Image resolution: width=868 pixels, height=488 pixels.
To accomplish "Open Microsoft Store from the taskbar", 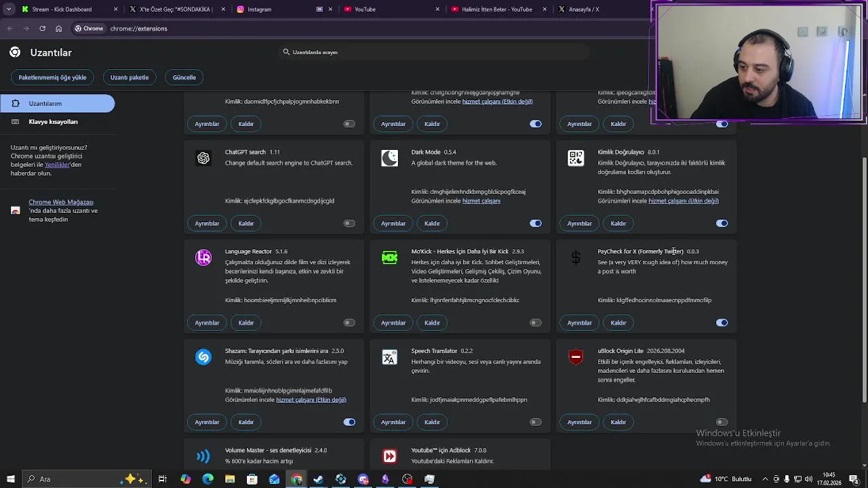I will click(x=252, y=479).
